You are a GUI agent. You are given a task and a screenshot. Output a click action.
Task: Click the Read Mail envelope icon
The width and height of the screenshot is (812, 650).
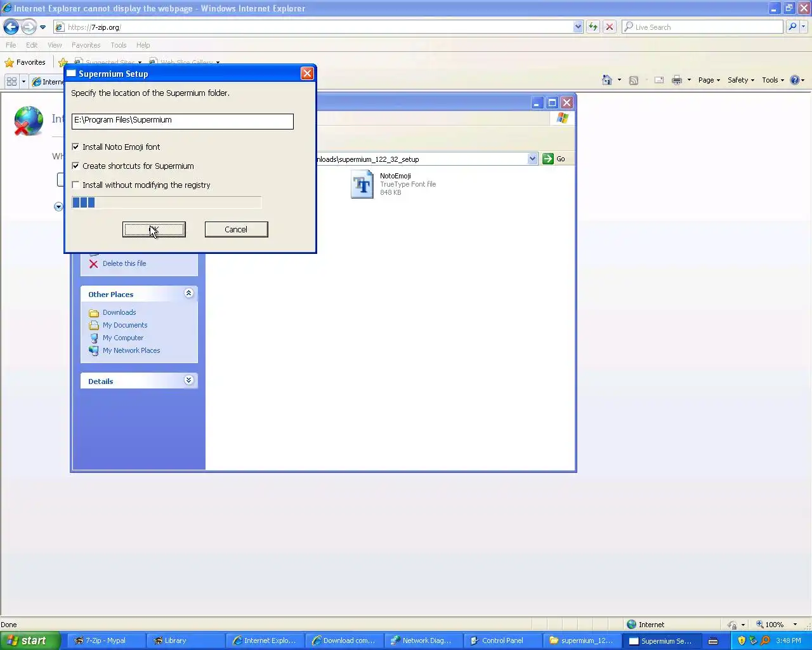pos(659,80)
